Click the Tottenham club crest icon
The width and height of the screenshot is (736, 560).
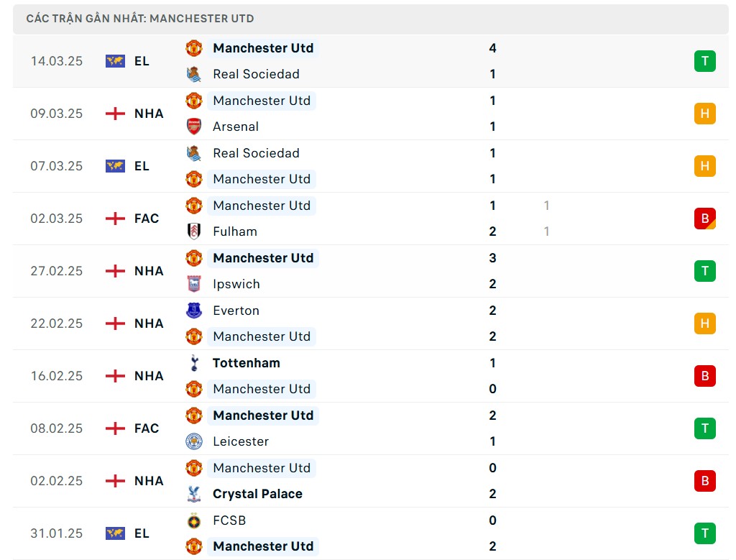coord(194,363)
